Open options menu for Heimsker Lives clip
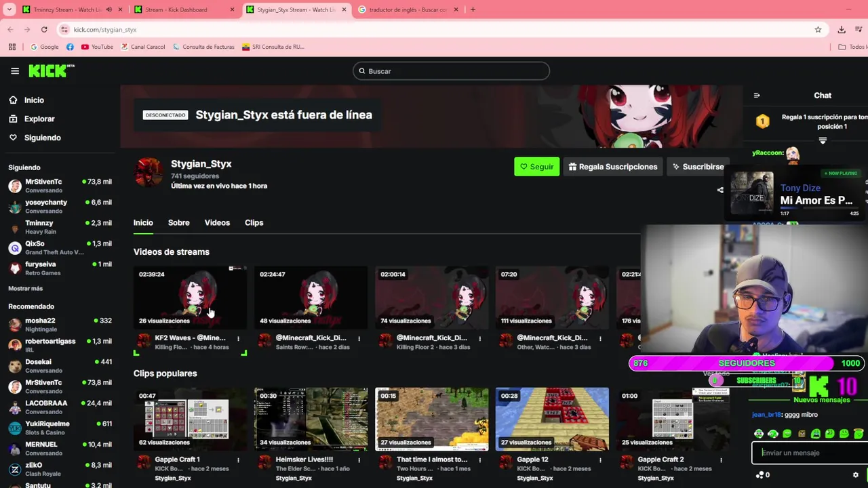The width and height of the screenshot is (868, 488). 359,460
